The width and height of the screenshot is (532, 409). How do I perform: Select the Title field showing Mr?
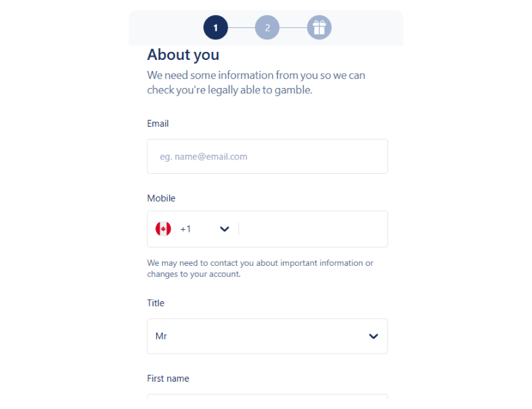point(259,336)
